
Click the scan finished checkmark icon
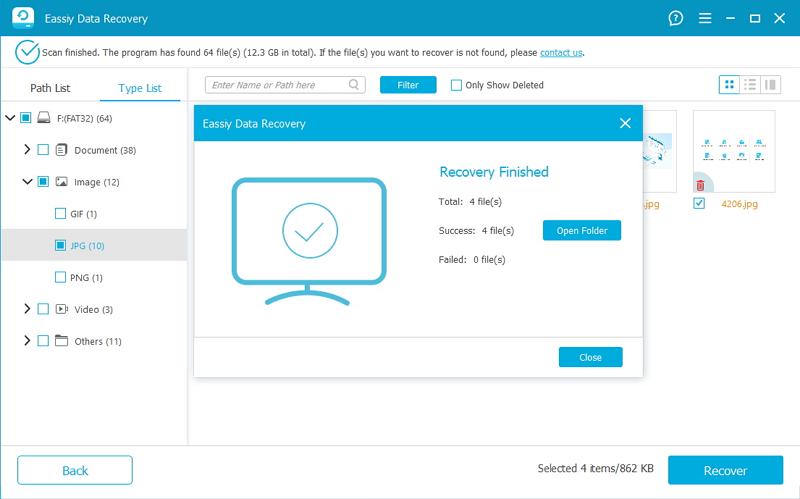(x=27, y=52)
